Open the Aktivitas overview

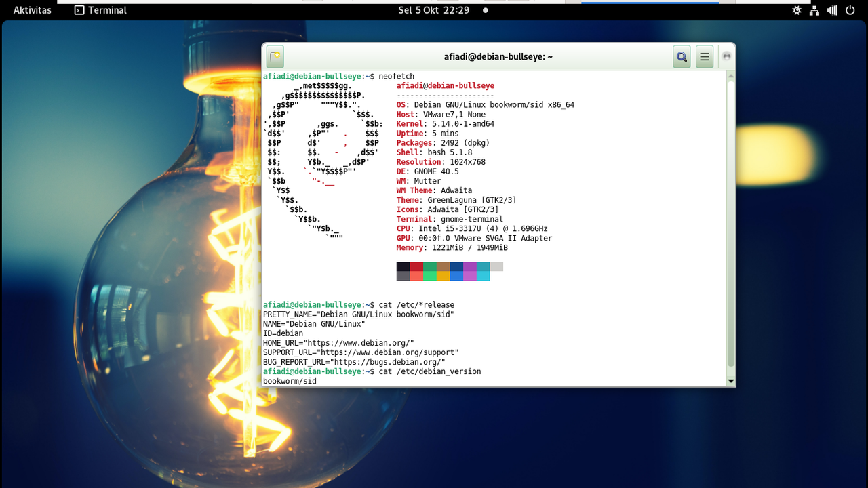click(33, 10)
